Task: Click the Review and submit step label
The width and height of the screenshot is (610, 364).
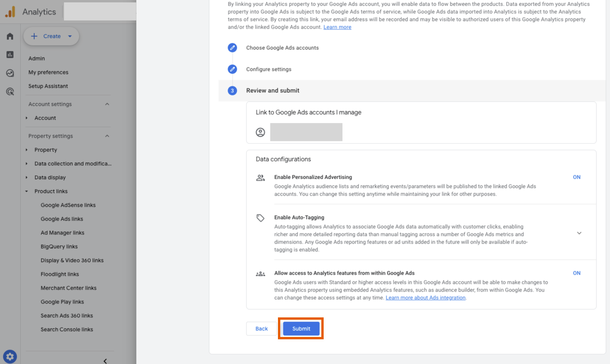Action: coord(273,90)
